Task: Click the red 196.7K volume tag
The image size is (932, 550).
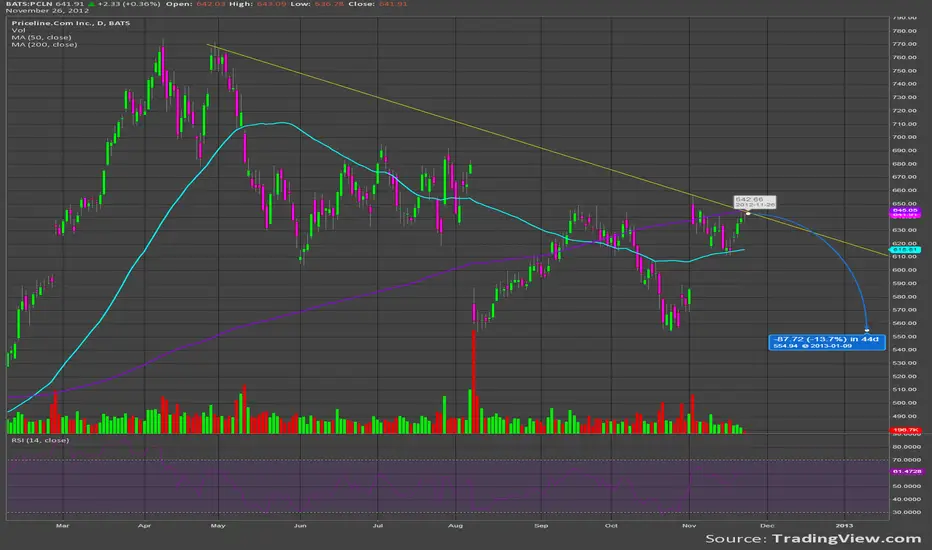Action: coord(905,430)
